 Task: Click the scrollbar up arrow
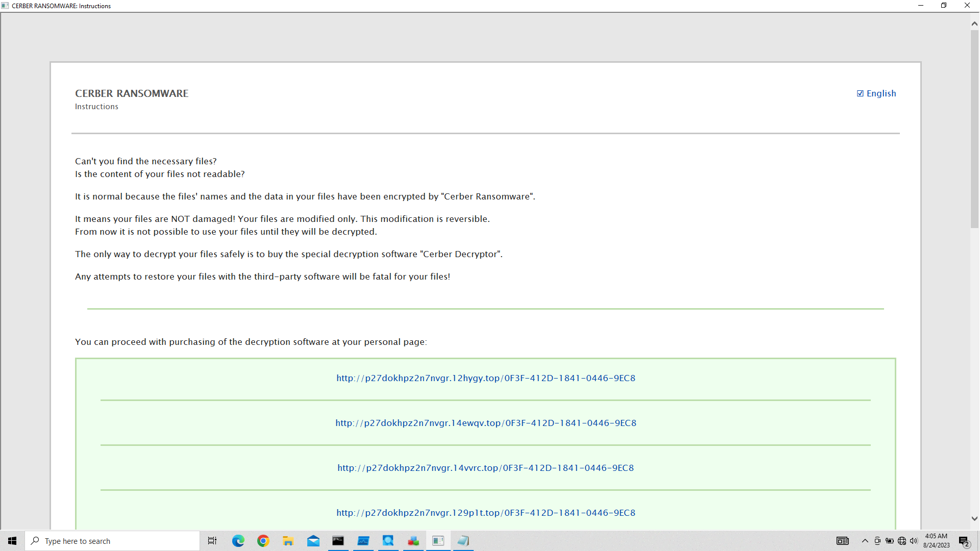click(974, 23)
